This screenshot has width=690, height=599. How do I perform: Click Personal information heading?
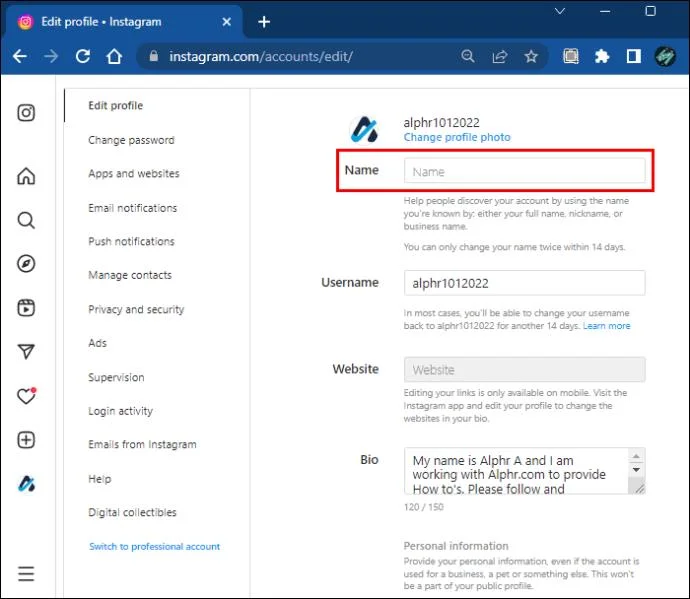pyautogui.click(x=456, y=546)
